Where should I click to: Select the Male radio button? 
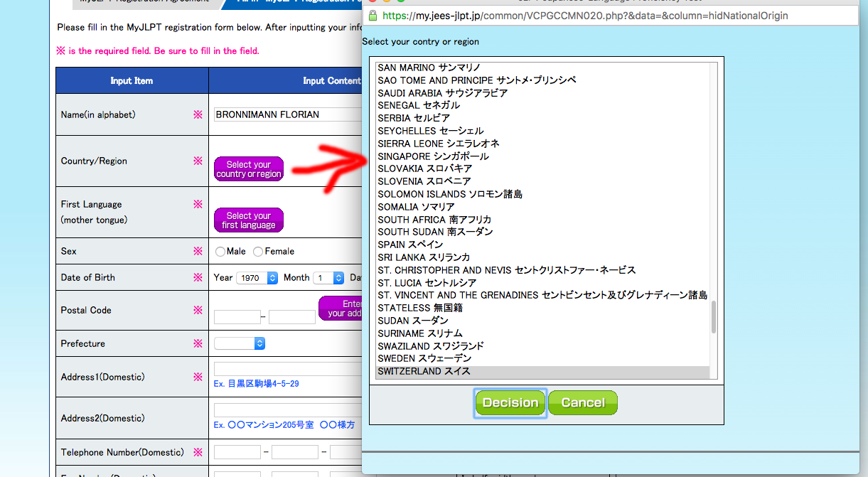[220, 252]
